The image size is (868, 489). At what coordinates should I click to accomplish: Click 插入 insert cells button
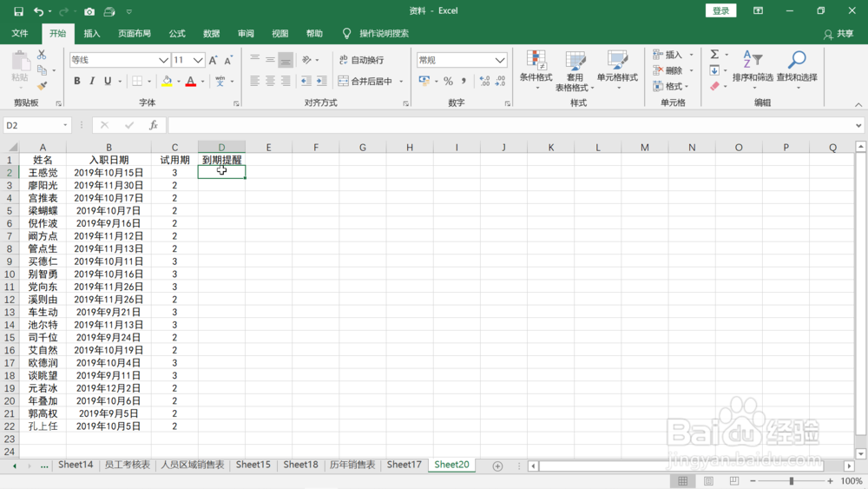click(x=667, y=54)
